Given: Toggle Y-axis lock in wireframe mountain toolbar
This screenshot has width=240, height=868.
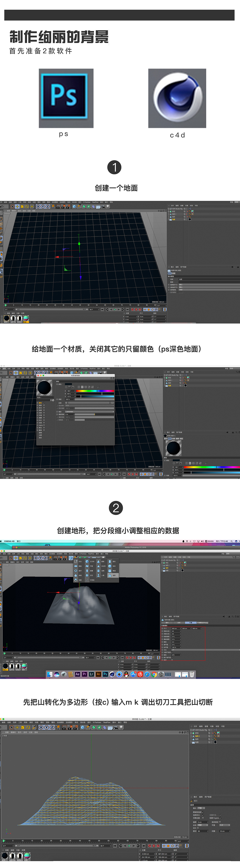Looking at the screenshot, I should 46,728.
